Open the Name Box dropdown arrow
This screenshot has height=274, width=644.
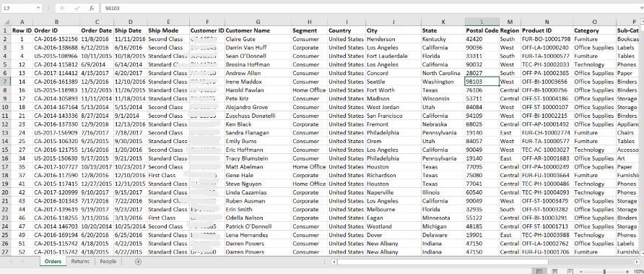[38, 8]
